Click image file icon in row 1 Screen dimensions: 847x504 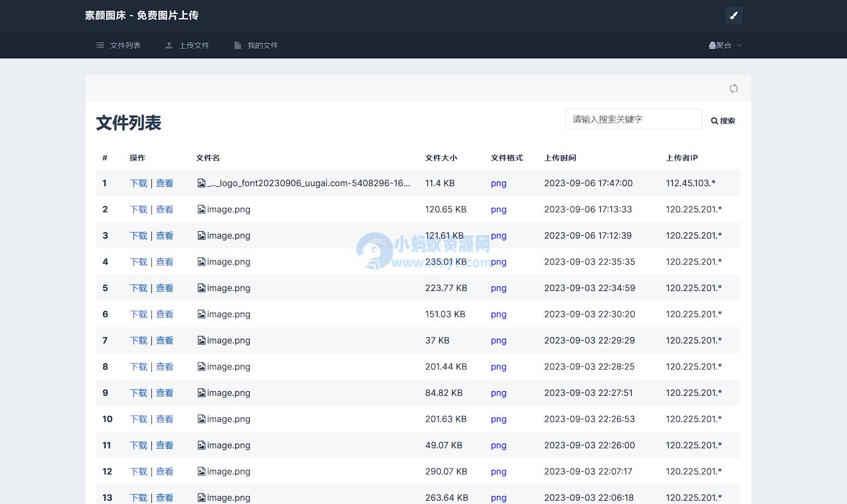coord(202,183)
